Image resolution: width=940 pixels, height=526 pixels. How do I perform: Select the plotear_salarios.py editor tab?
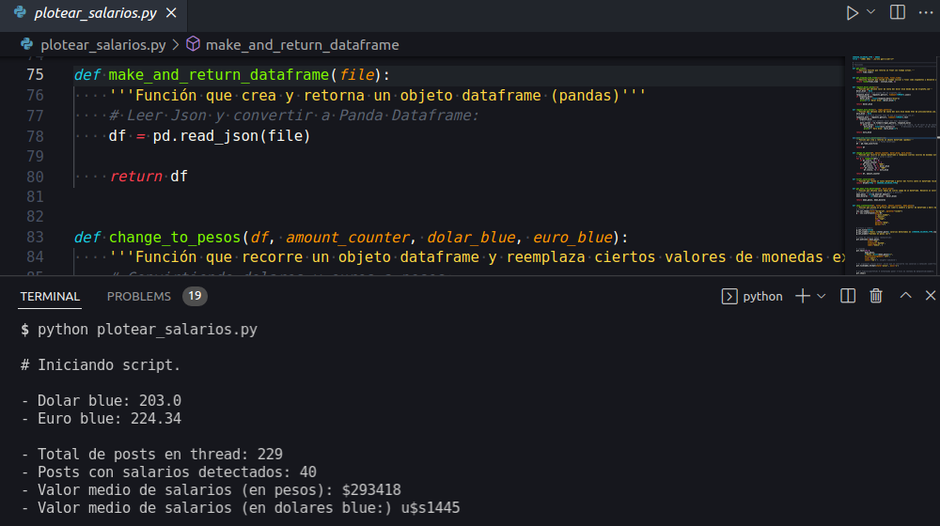95,13
